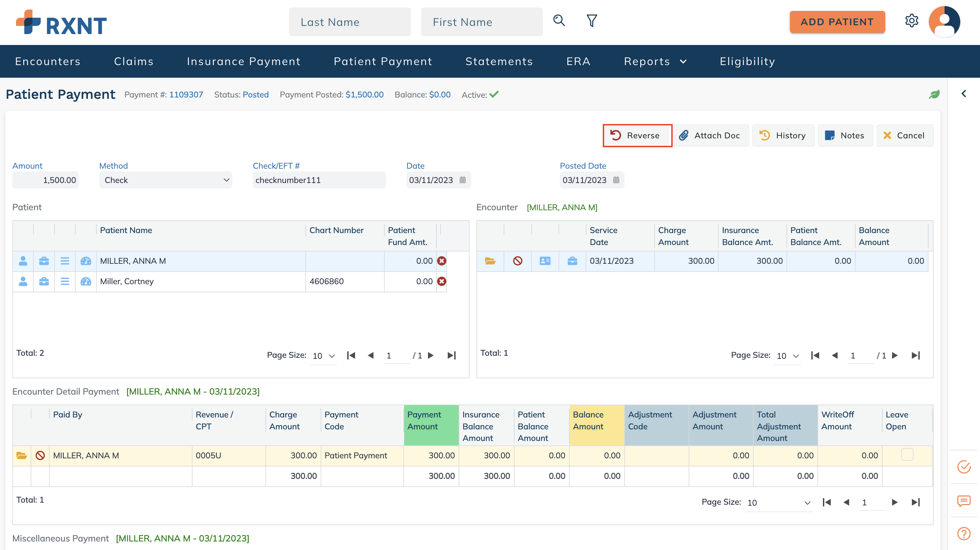Click the RXNT logo
Image resolution: width=980 pixels, height=550 pixels.
pos(61,22)
